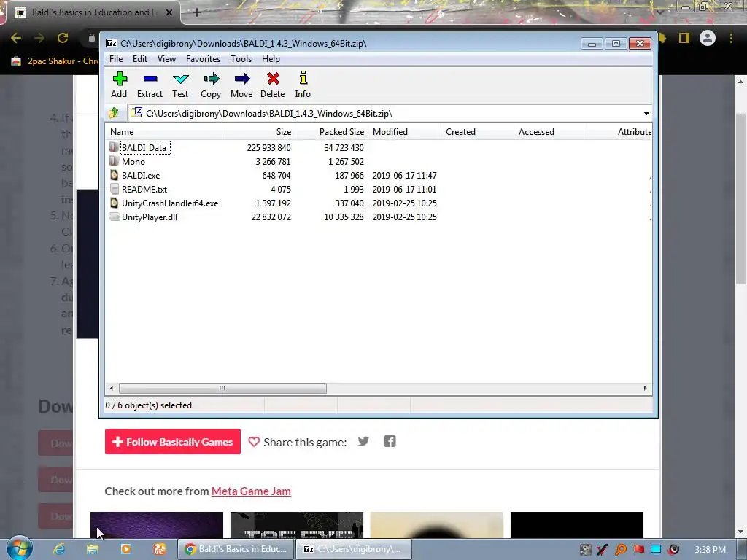Reload the Chrome page
747x560 pixels.
point(63,38)
